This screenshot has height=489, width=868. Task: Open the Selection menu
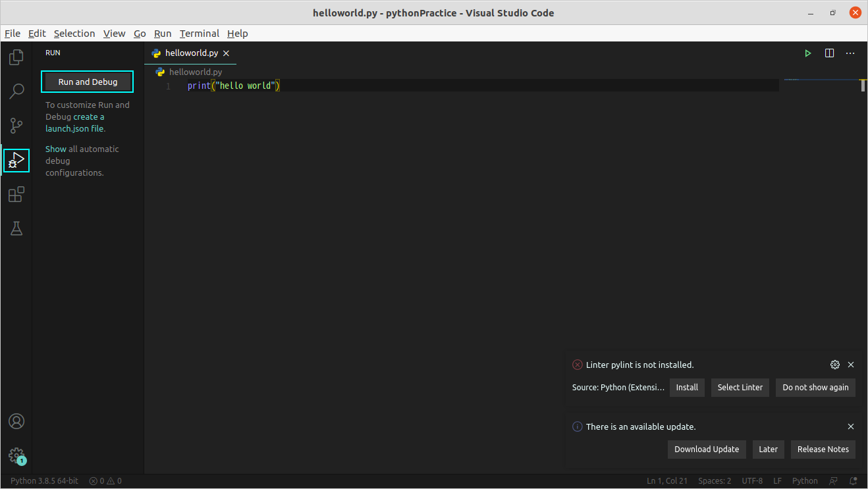tap(74, 34)
